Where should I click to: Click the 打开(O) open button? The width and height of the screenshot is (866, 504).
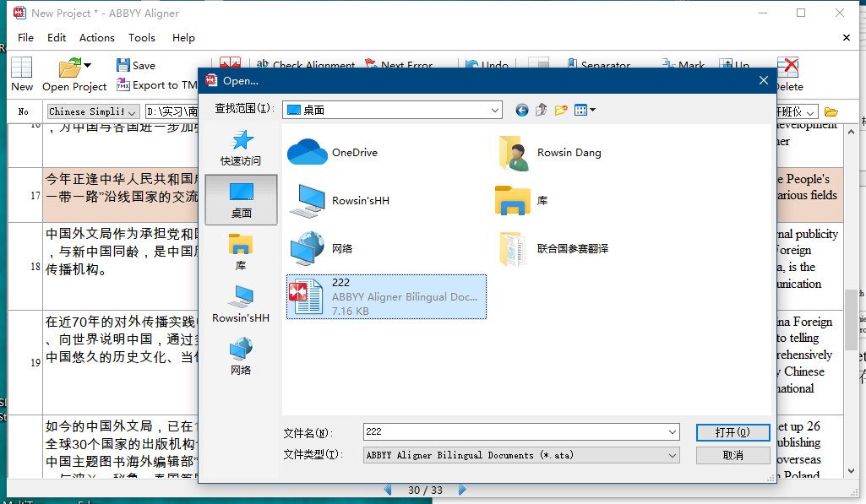(x=733, y=432)
